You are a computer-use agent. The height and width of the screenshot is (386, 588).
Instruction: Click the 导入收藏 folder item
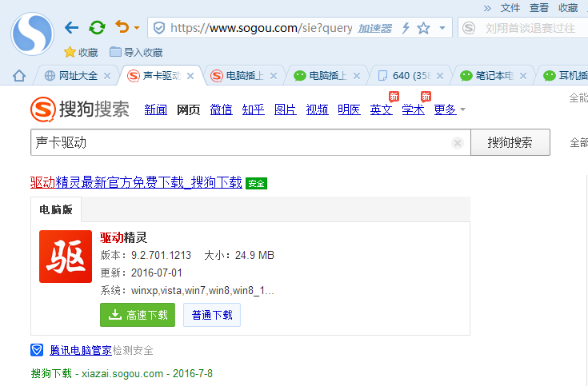(136, 52)
